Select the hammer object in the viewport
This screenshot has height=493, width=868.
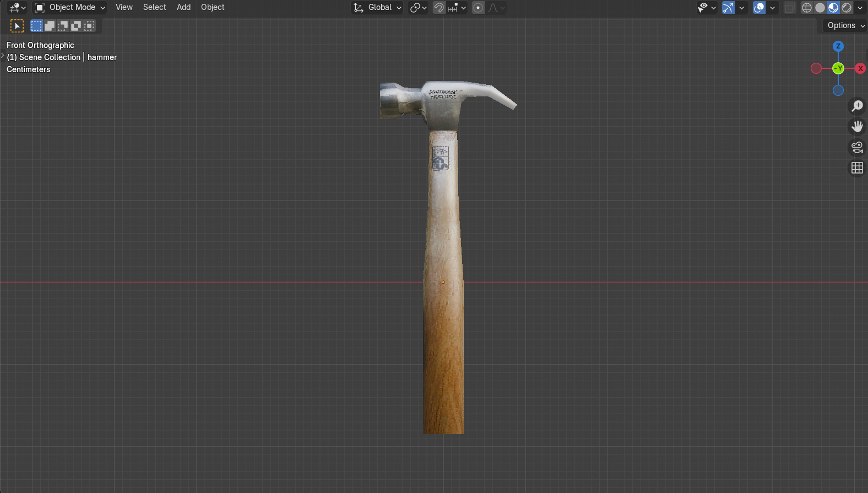pyautogui.click(x=443, y=258)
